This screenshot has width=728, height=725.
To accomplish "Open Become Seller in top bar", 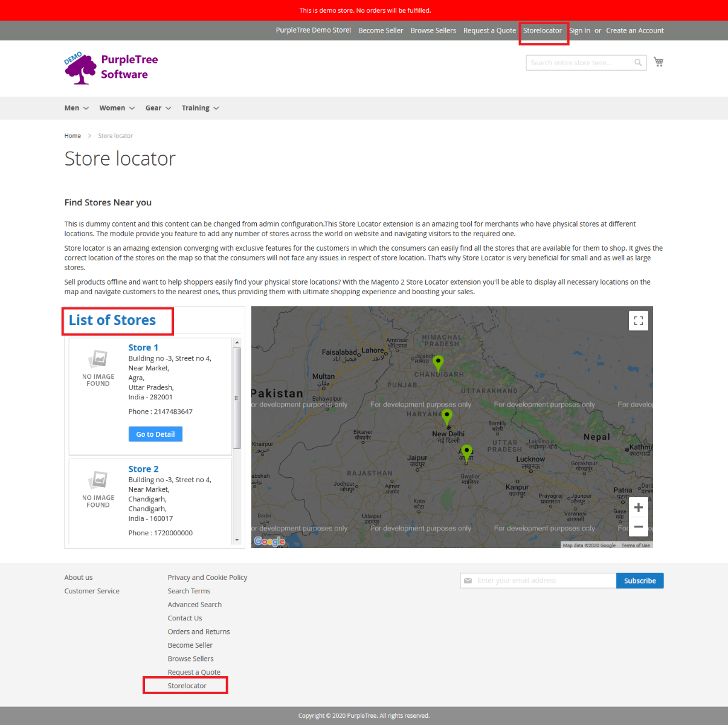I will [x=381, y=30].
